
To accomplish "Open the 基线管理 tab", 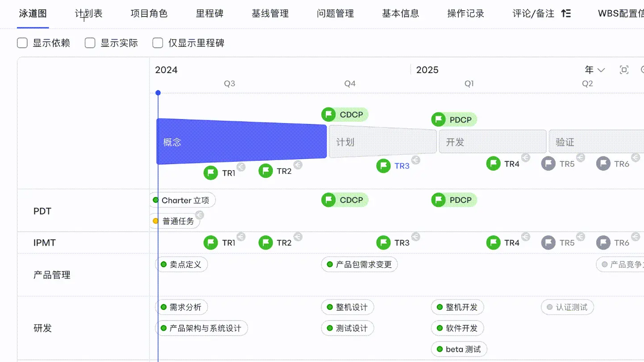I will point(270,14).
